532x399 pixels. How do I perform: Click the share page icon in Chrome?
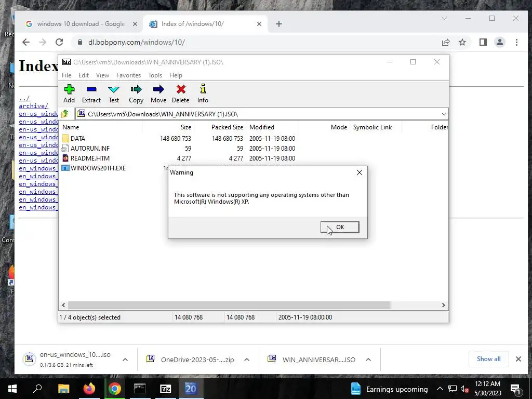pos(446,42)
